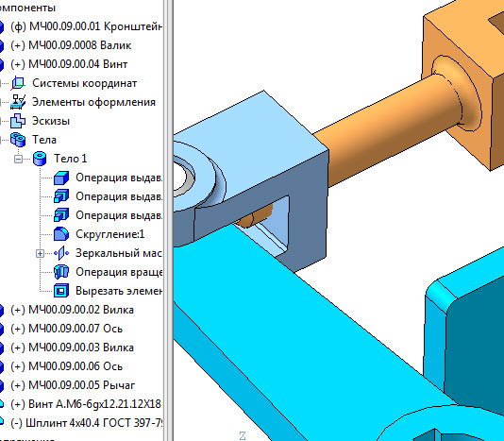Select МЧ00.09.00.05 Рычаг component
The image size is (504, 441).
(x=73, y=385)
